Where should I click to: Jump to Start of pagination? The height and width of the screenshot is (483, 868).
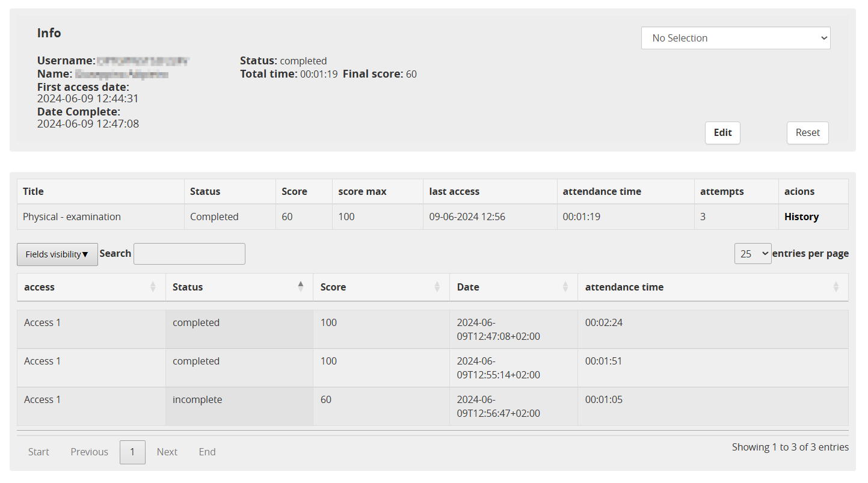[38, 452]
